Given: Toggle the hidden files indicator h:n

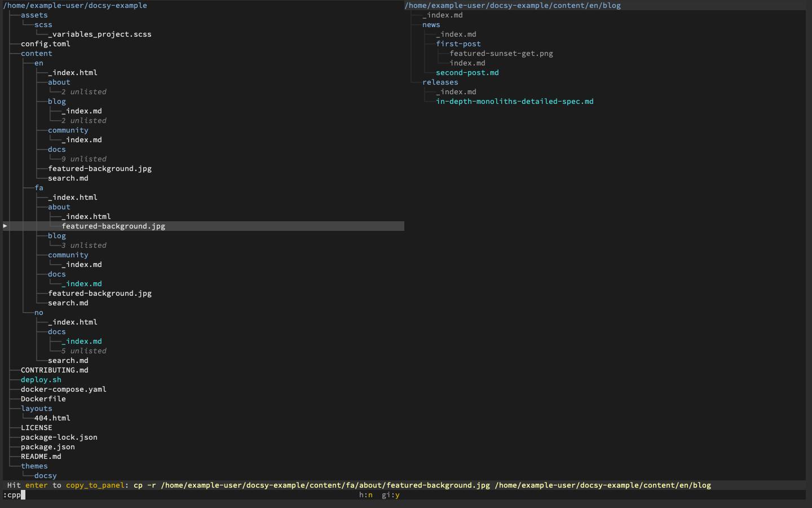Looking at the screenshot, I should pos(365,495).
